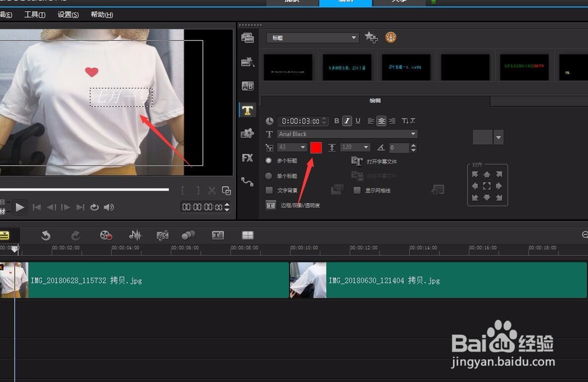Enlarge the preview window

pos(226,191)
